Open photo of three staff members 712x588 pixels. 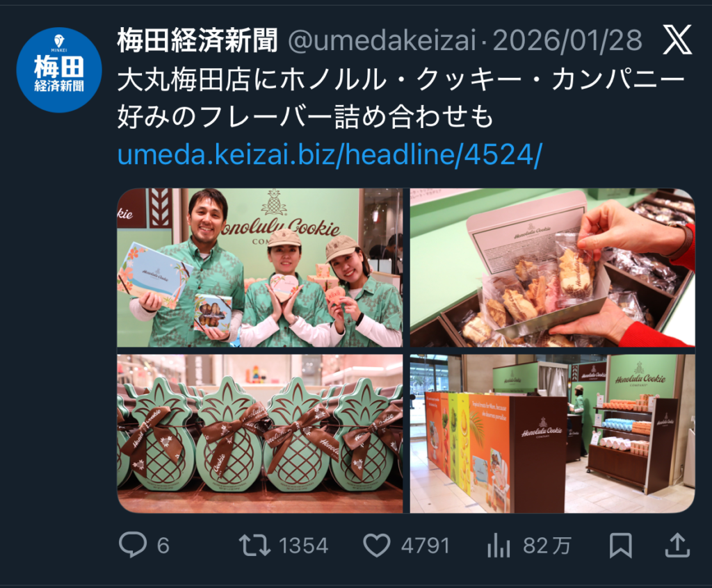[x=260, y=268]
